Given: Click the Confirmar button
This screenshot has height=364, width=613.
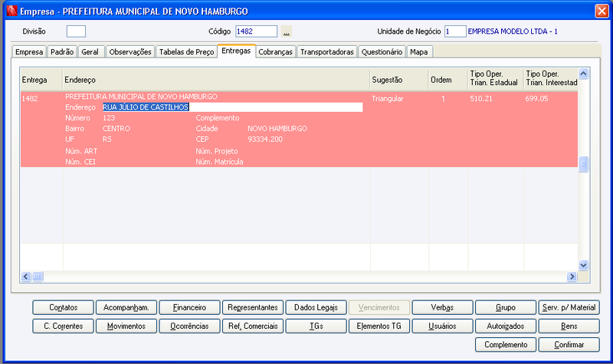Looking at the screenshot, I should (569, 344).
